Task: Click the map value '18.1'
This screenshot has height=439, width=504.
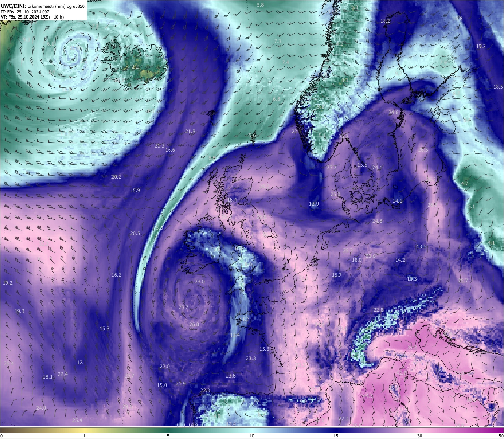Action: click(x=48, y=377)
